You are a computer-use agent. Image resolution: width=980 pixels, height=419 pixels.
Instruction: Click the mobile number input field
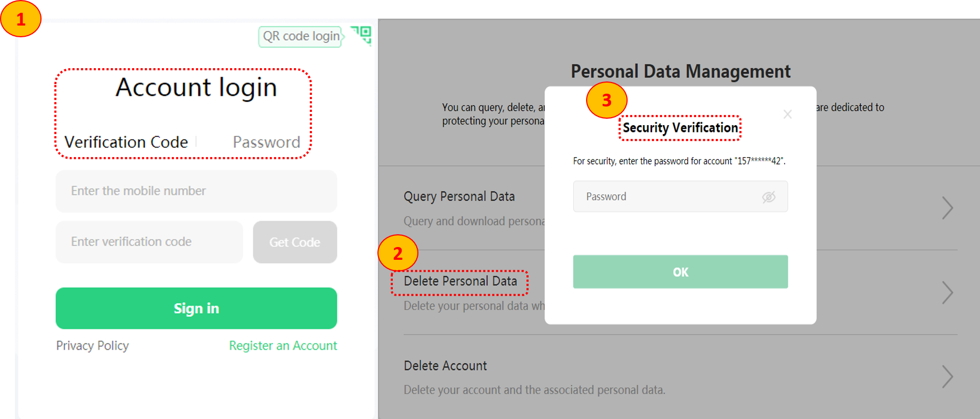(196, 191)
